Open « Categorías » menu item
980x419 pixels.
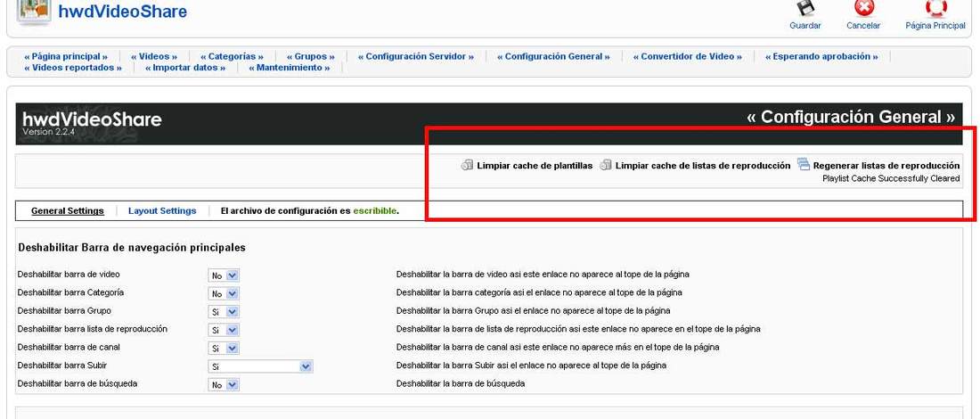coord(232,56)
